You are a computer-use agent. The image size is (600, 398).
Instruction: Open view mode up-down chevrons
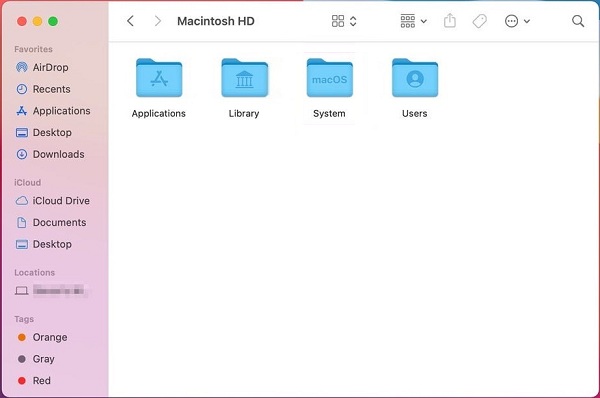coord(353,21)
